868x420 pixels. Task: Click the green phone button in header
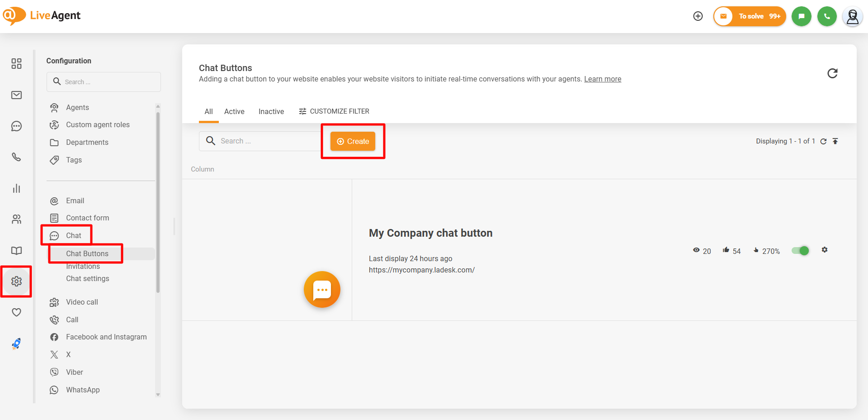tap(827, 16)
